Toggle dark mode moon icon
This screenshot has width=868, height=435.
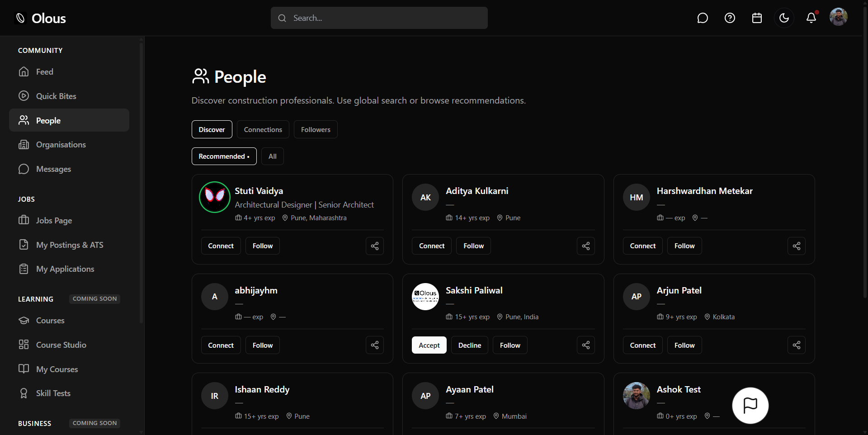click(x=784, y=18)
